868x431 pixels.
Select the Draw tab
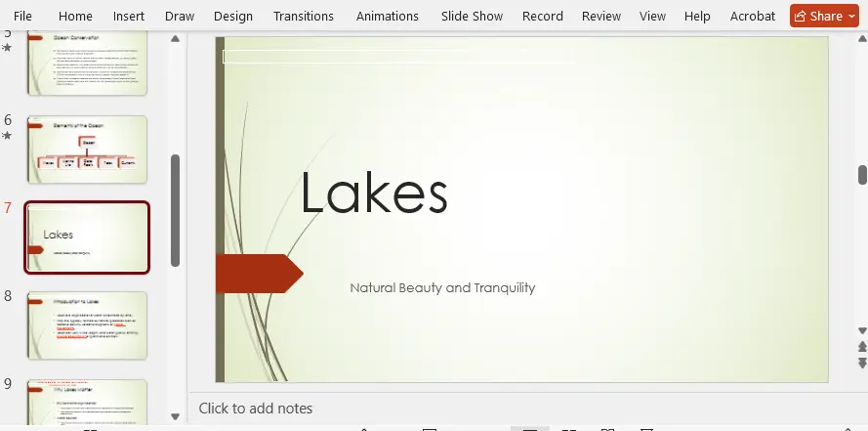click(180, 16)
